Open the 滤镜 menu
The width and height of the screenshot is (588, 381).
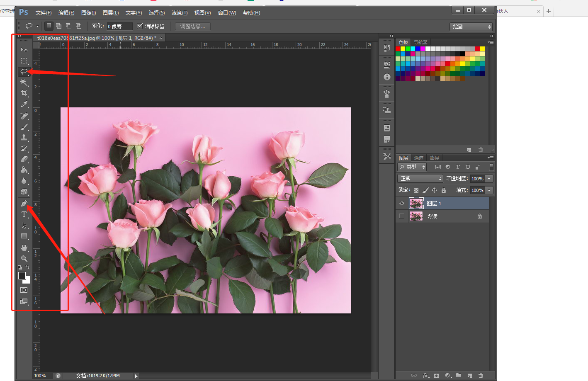179,13
